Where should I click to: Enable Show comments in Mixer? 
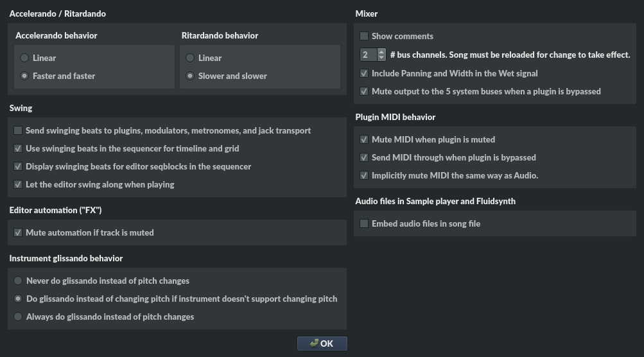coord(364,36)
